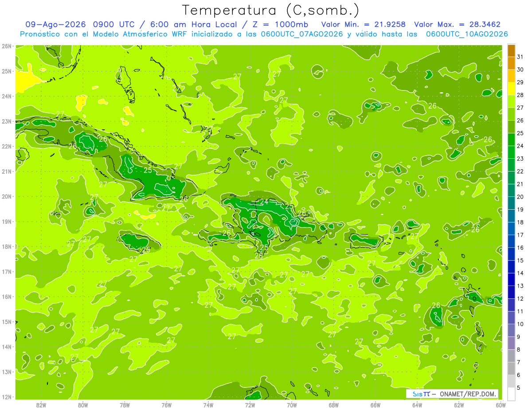
Task: Pick the yellow legend swatch between 28 and 29
Action: point(511,89)
